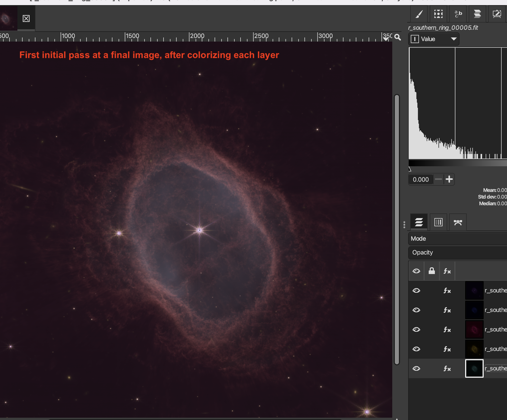Click the zoom magnifier at ruler corner
Image resolution: width=507 pixels, height=420 pixels.
click(398, 37)
